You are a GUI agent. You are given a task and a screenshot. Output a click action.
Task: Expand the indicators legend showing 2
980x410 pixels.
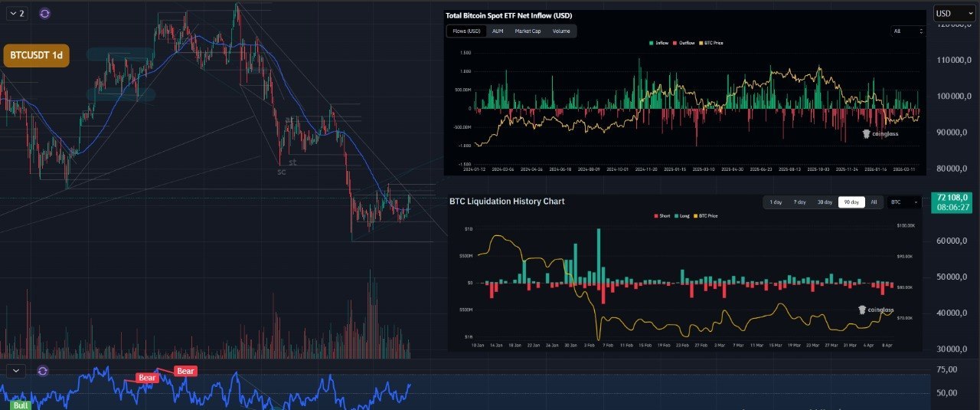coord(17,13)
